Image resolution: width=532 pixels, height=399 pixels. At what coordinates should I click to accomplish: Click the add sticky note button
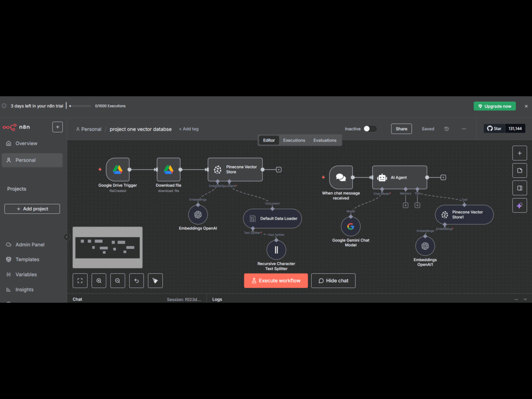(519, 170)
